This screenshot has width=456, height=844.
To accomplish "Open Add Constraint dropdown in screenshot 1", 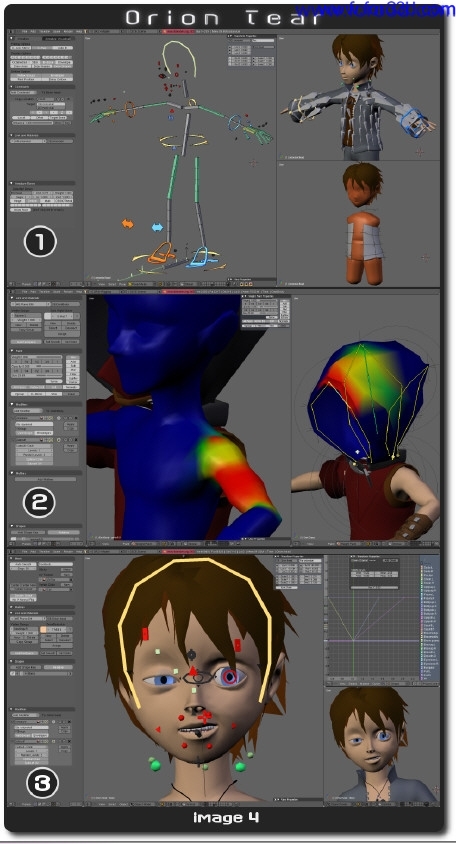I will [x=23, y=93].
